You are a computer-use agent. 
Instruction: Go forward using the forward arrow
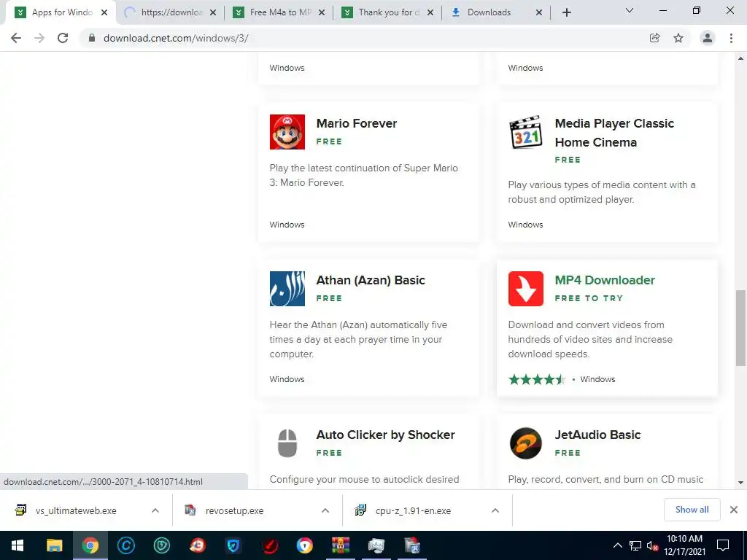click(39, 38)
